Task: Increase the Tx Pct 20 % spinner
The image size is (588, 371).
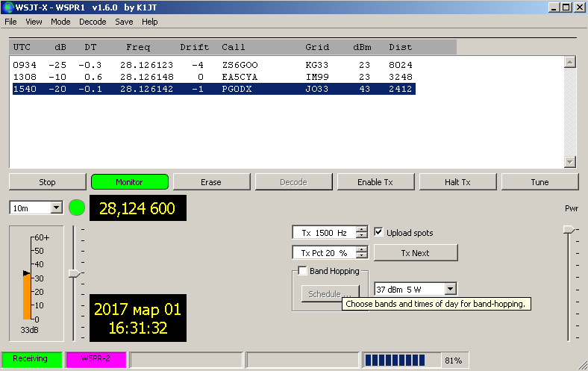Action: coord(361,249)
